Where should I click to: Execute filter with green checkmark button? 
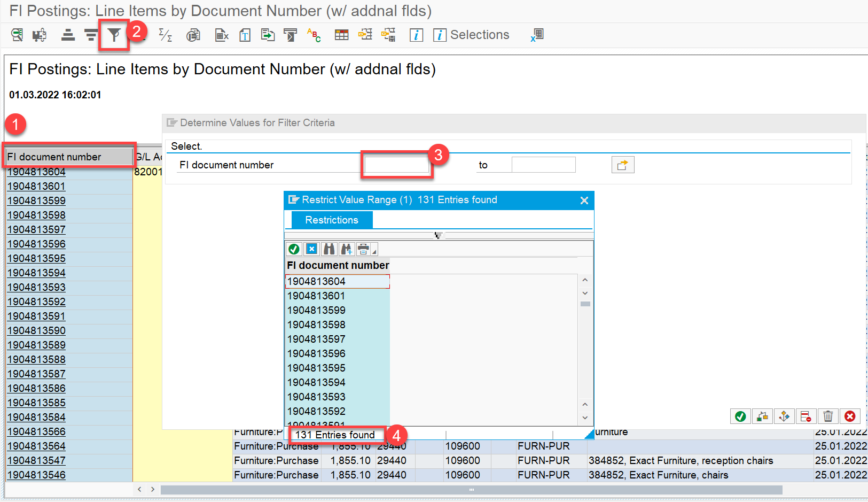[x=740, y=416]
